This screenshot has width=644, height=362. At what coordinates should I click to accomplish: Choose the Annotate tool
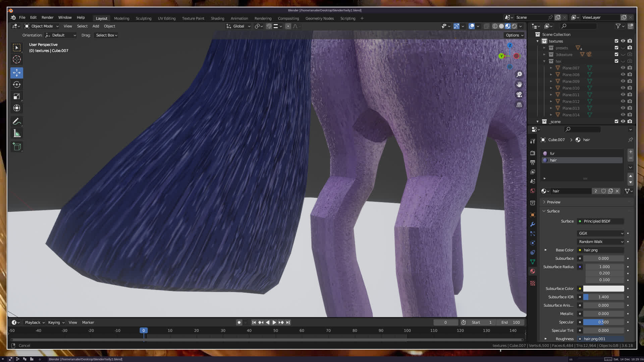(17, 121)
